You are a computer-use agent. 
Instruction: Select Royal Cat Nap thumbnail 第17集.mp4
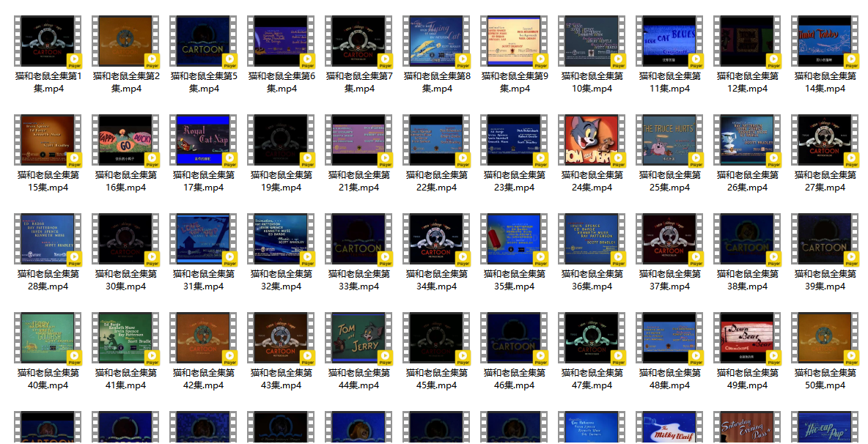pos(204,141)
